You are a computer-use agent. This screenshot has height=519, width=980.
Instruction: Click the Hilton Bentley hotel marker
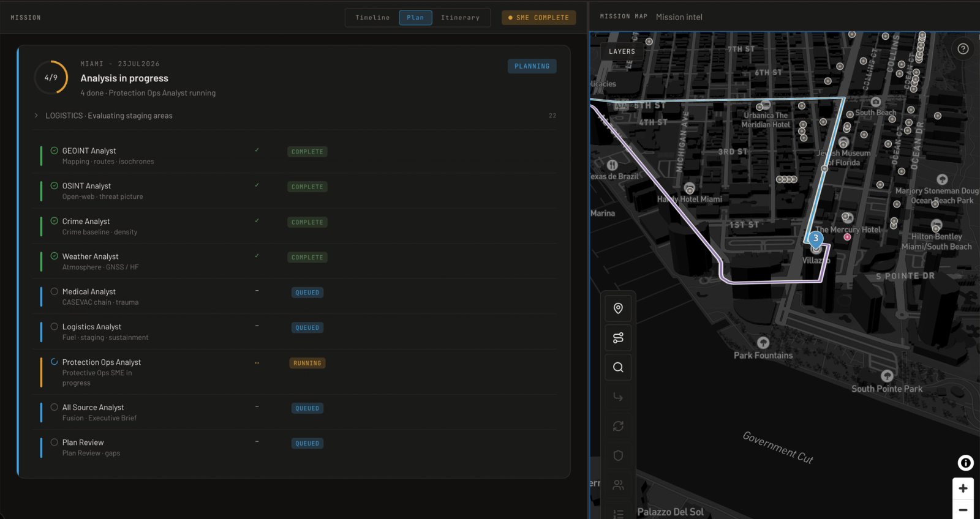click(x=936, y=225)
